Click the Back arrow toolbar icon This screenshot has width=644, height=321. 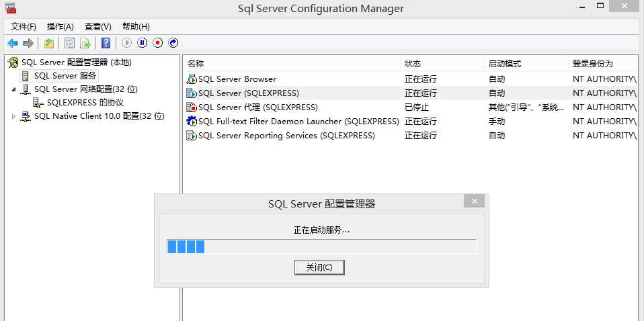coord(12,43)
